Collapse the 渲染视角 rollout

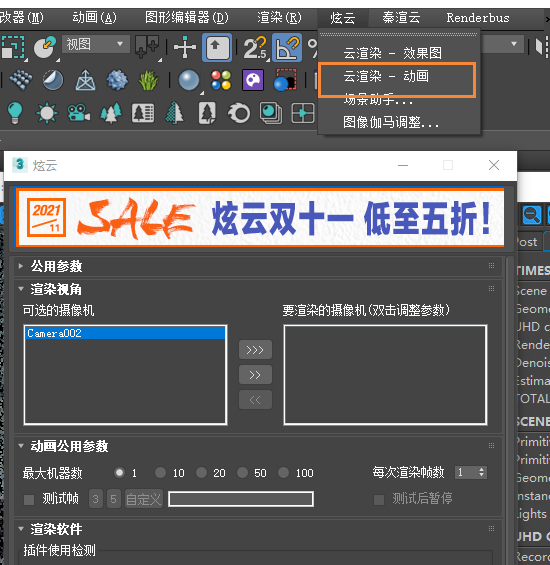(x=21, y=289)
